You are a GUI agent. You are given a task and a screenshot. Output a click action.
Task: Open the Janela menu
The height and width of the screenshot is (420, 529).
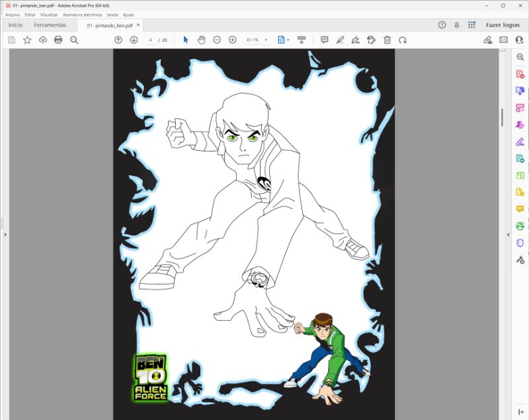pyautogui.click(x=112, y=15)
